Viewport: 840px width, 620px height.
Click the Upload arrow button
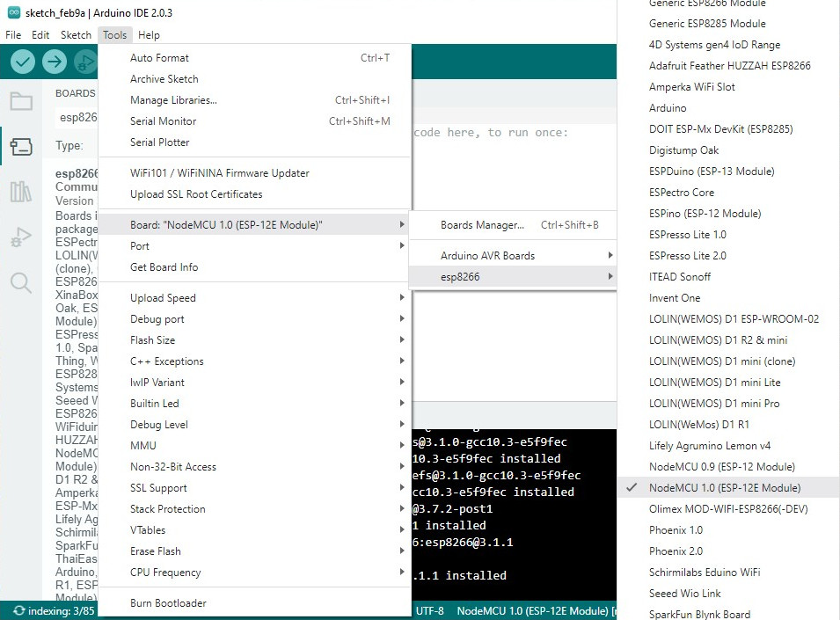click(55, 62)
